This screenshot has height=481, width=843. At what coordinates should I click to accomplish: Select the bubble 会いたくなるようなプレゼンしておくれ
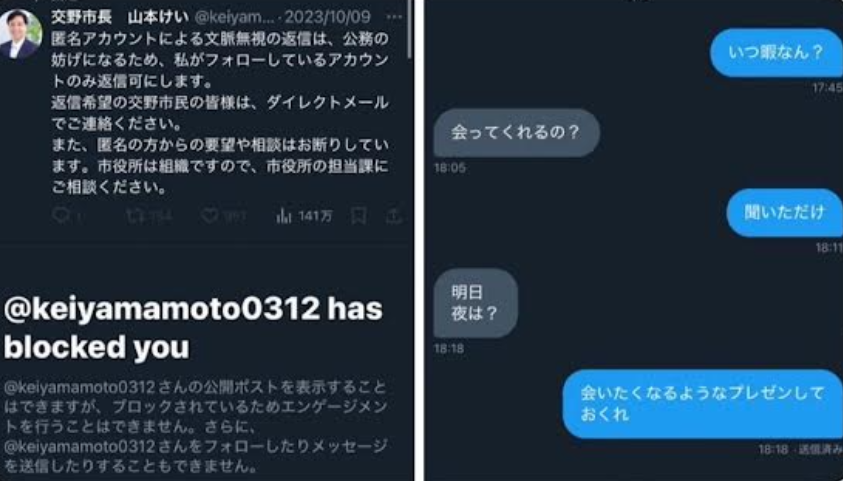pyautogui.click(x=702, y=404)
